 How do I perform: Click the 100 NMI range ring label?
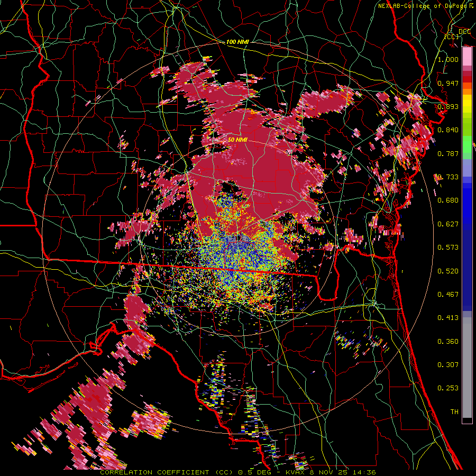click(237, 42)
